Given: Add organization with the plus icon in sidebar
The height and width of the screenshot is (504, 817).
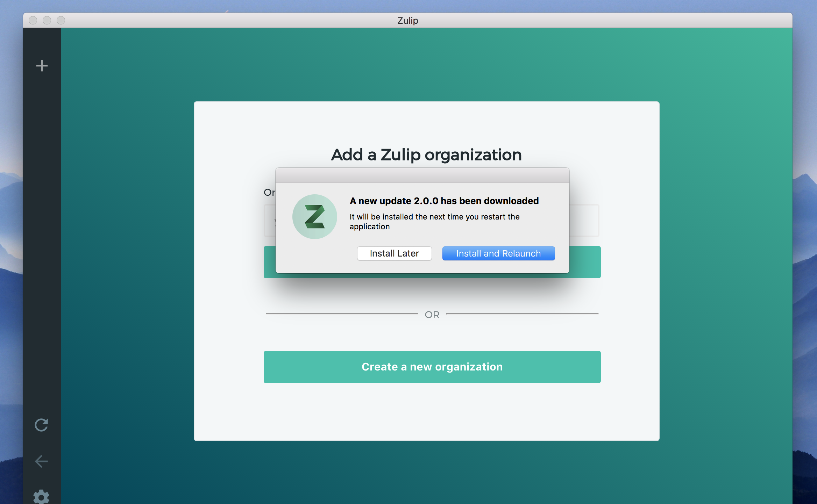Looking at the screenshot, I should 42,66.
